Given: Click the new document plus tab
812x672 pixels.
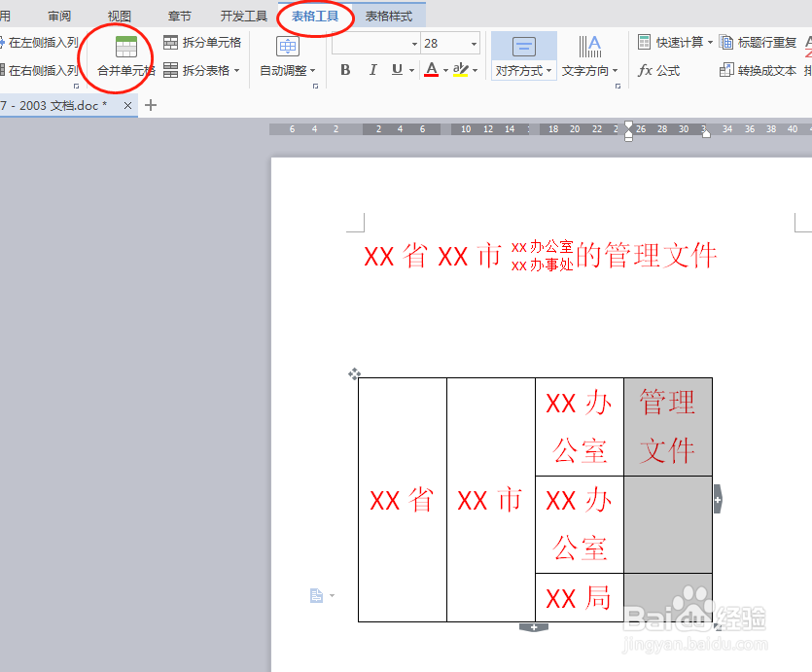Looking at the screenshot, I should (x=151, y=104).
